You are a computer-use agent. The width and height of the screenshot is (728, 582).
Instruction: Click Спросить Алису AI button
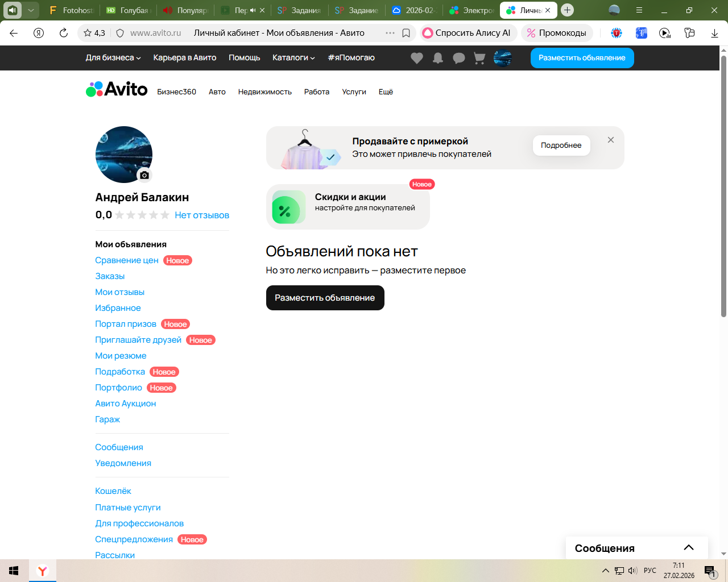[468, 33]
